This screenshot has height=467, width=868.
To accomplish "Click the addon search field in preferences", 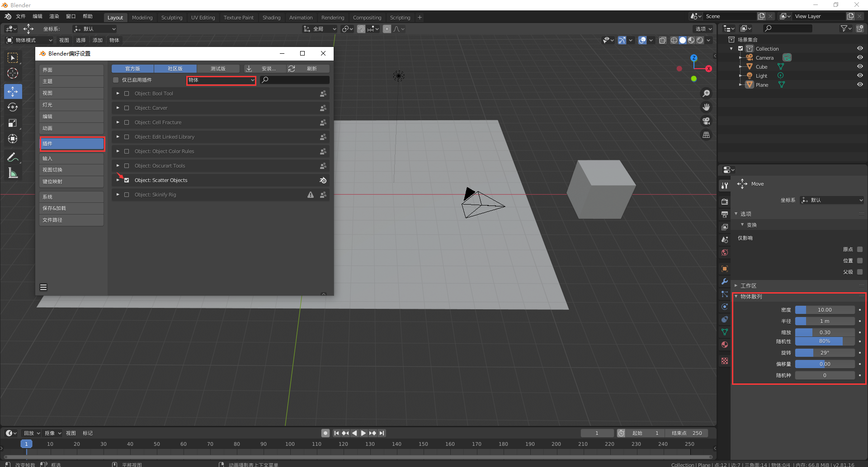I will point(295,80).
